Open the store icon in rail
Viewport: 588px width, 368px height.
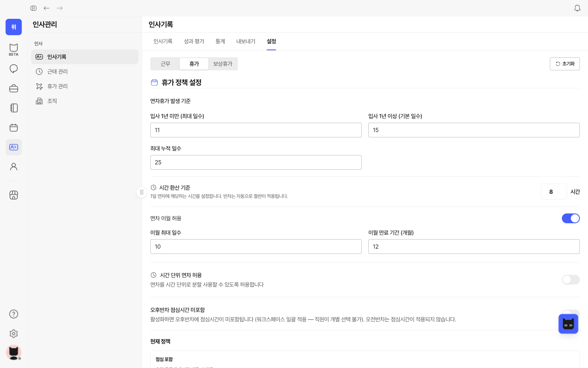click(13, 195)
